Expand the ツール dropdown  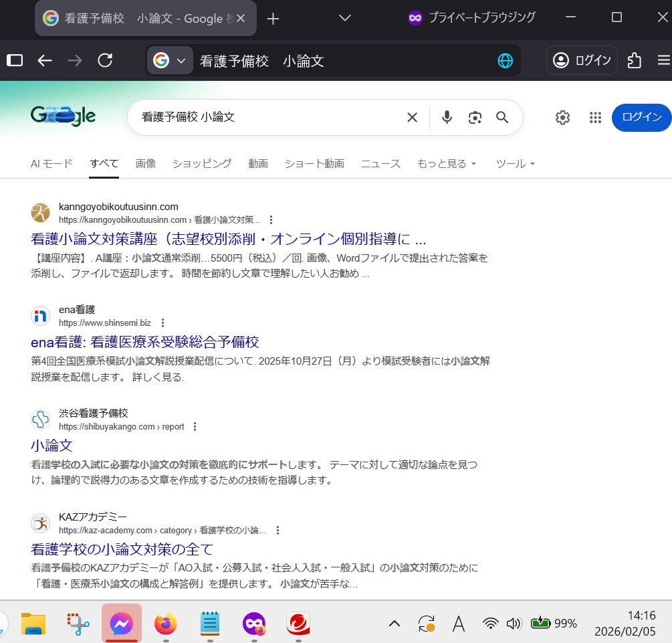coord(515,164)
